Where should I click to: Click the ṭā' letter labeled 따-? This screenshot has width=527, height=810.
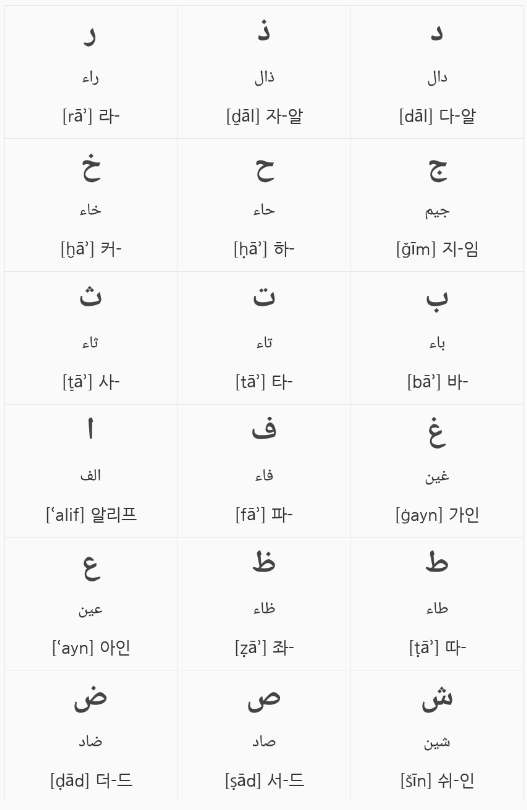point(437,604)
